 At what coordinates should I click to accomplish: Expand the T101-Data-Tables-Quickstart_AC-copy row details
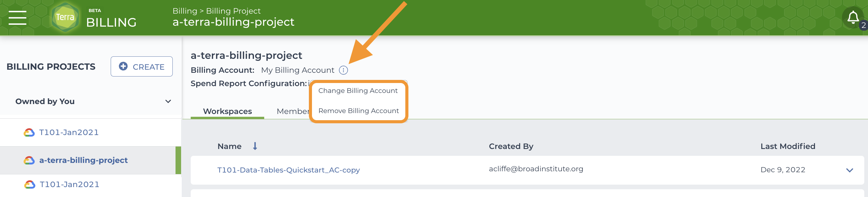pyautogui.click(x=849, y=170)
